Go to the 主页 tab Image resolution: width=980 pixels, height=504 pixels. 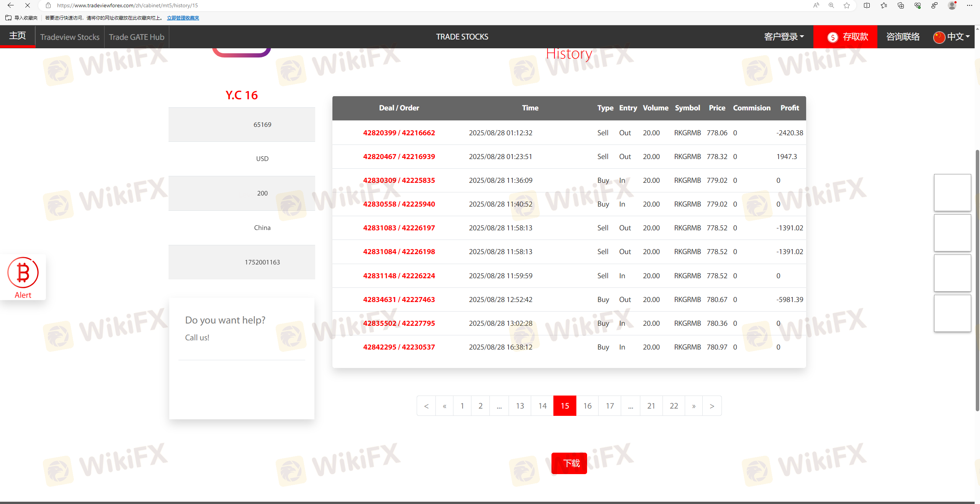(x=18, y=36)
